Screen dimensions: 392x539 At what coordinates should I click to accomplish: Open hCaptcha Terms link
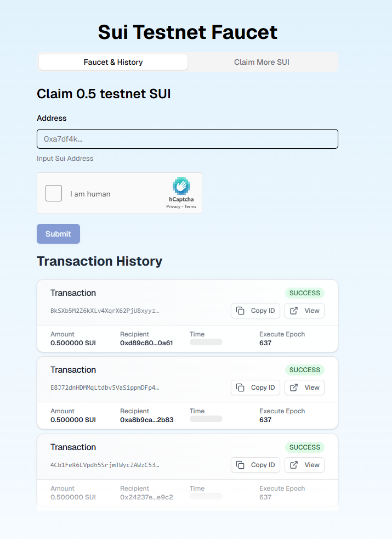coord(190,206)
